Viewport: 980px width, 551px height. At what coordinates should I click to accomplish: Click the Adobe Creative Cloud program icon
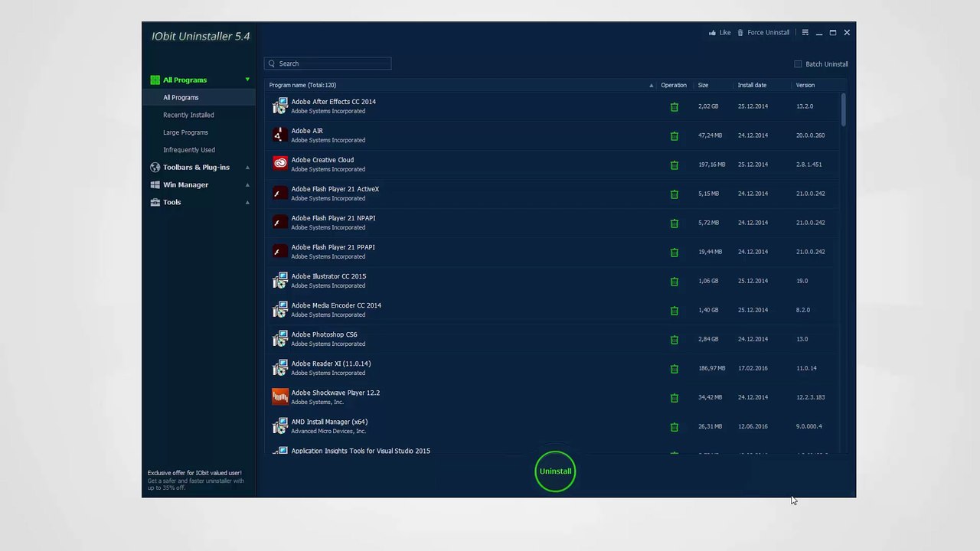coord(280,165)
